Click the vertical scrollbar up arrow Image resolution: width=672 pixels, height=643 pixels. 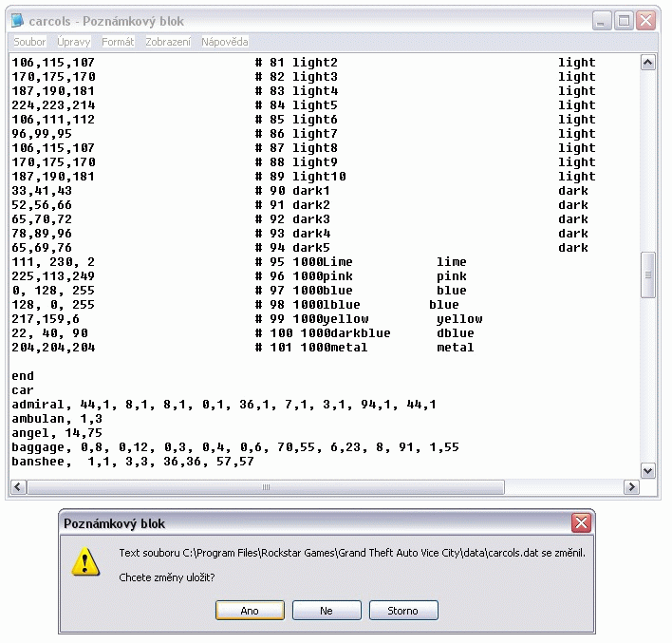click(x=648, y=63)
